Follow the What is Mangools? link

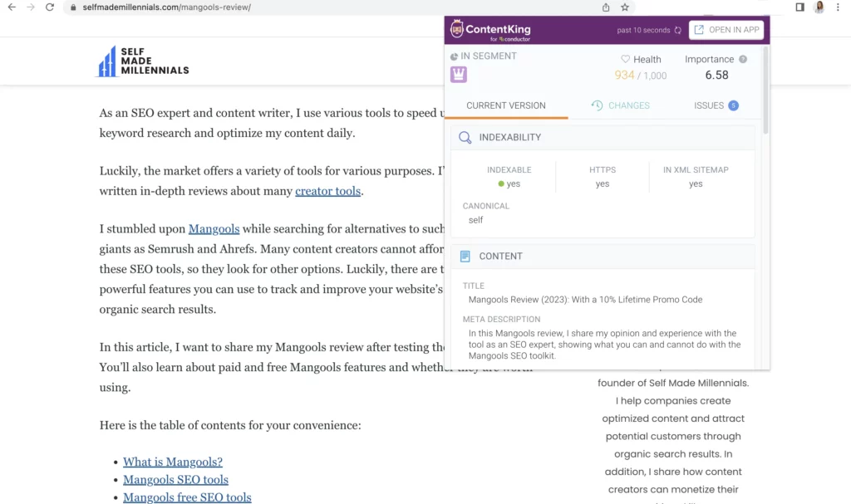(172, 462)
